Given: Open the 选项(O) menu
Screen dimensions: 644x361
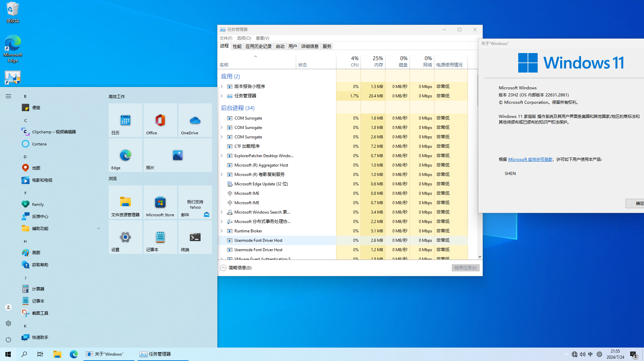Looking at the screenshot, I should pyautogui.click(x=244, y=38).
